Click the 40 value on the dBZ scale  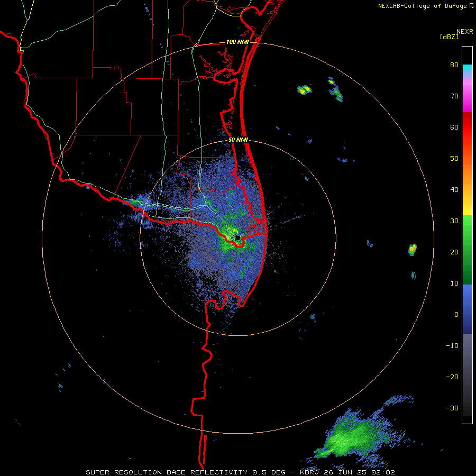454,190
